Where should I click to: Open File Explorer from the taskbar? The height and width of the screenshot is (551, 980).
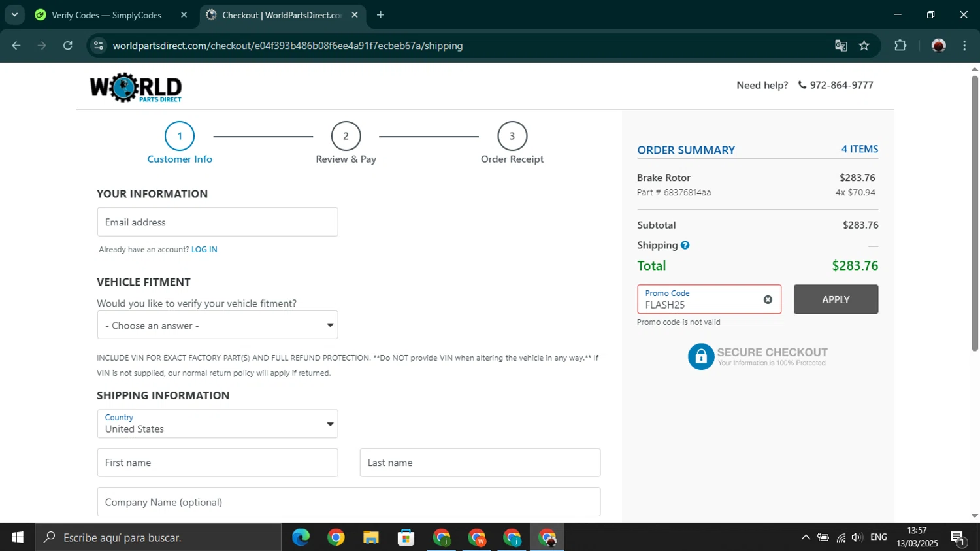tap(371, 537)
